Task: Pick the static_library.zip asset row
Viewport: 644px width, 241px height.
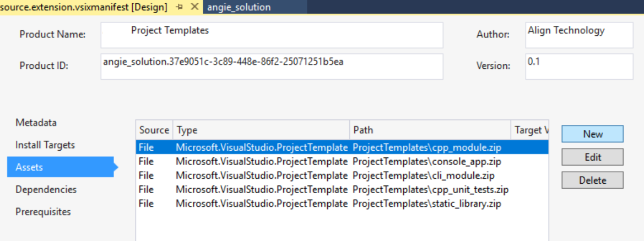Action: point(342,204)
